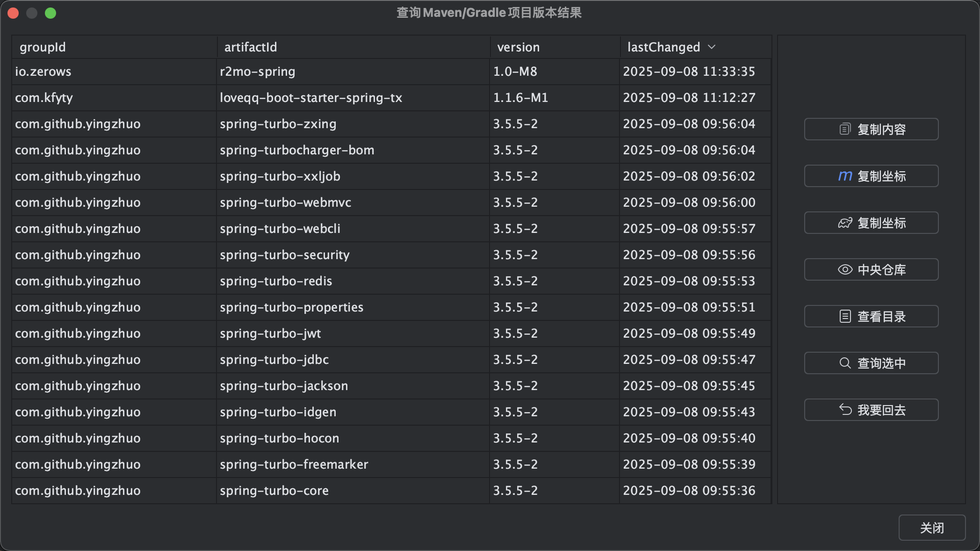Click the document icon on 查看目录 button
The height and width of the screenshot is (551, 980).
pos(844,316)
